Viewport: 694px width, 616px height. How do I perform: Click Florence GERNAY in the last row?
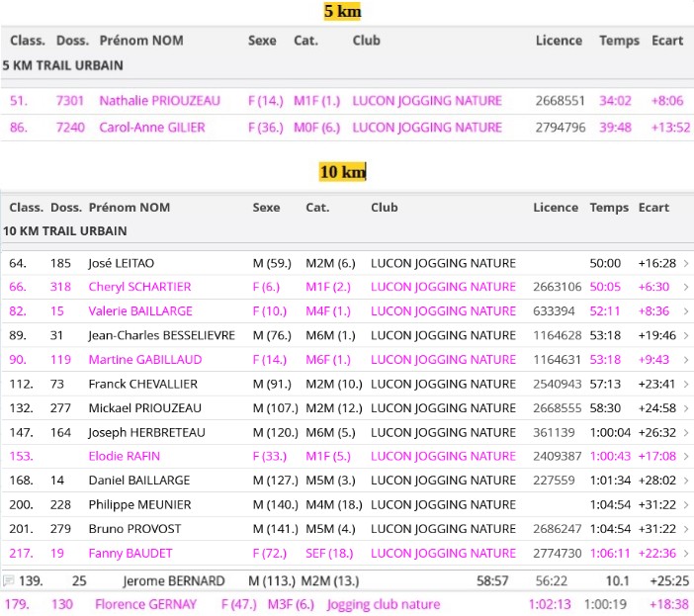pyautogui.click(x=145, y=604)
